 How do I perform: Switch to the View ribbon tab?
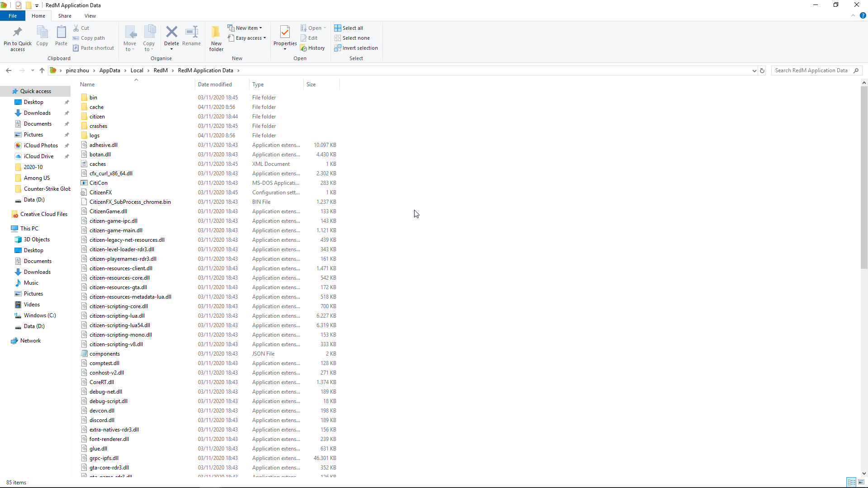pos(90,16)
